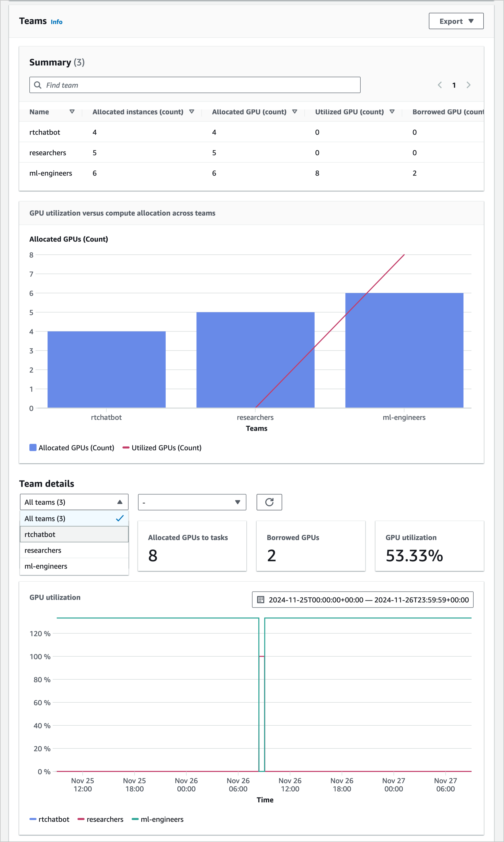Click the Allocated instances (count) header
Image resolution: width=504 pixels, height=842 pixels.
[138, 112]
